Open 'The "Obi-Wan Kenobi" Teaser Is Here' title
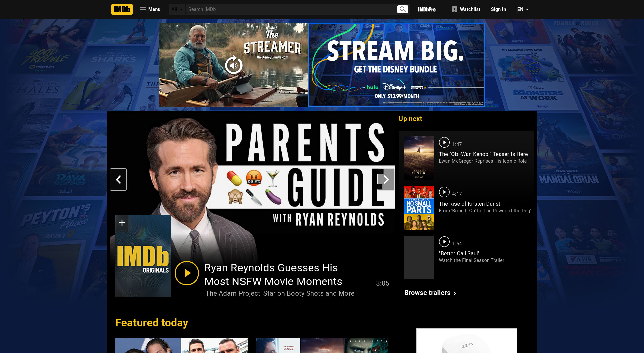Image resolution: width=644 pixels, height=353 pixels. tap(483, 154)
